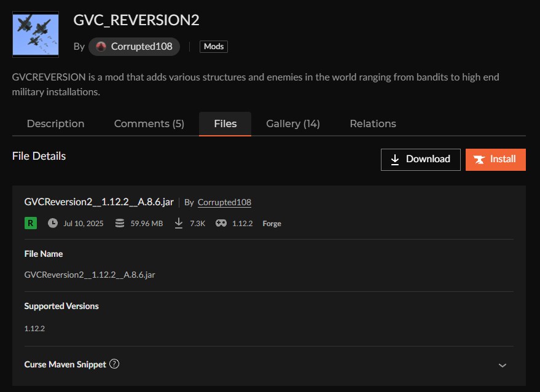The height and width of the screenshot is (392, 540).
Task: Switch to the Gallery (14) tab
Action: click(x=293, y=123)
